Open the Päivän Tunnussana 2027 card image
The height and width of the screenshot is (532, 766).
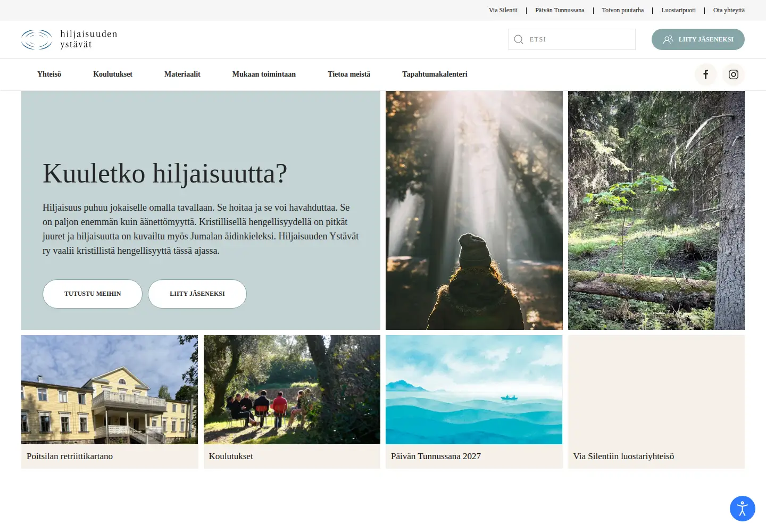tap(474, 389)
